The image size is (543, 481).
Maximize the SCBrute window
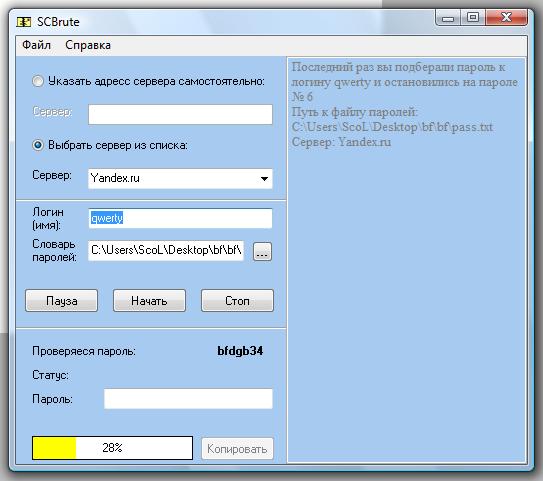tap(472, 17)
